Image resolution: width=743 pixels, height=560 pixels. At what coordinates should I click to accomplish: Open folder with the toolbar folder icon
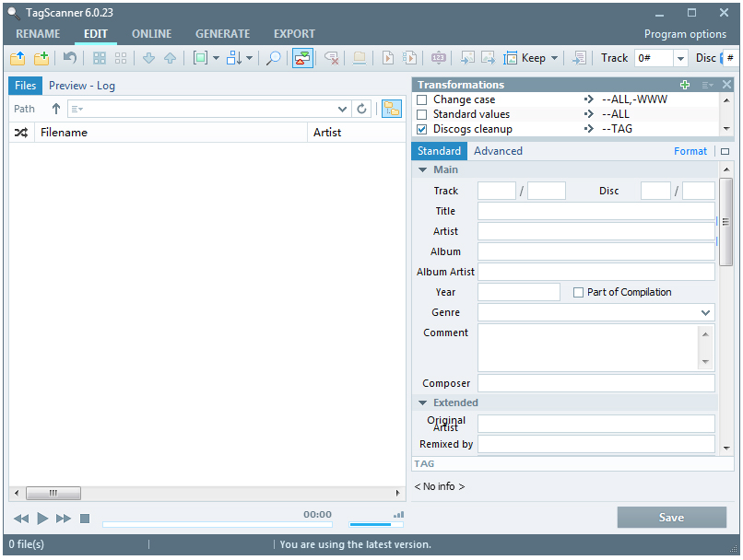pyautogui.click(x=18, y=58)
